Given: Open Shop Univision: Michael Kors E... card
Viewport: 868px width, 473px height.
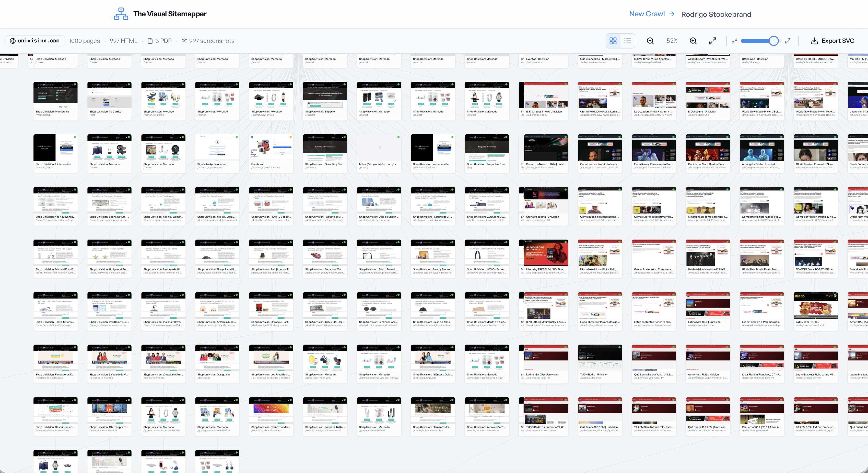Looking at the screenshot, I should [56, 259].
